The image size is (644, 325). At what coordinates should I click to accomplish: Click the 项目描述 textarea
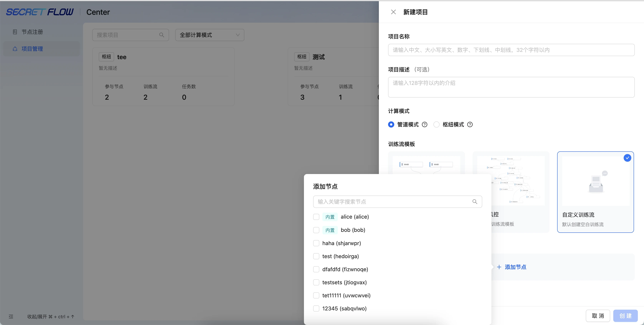coord(511,87)
